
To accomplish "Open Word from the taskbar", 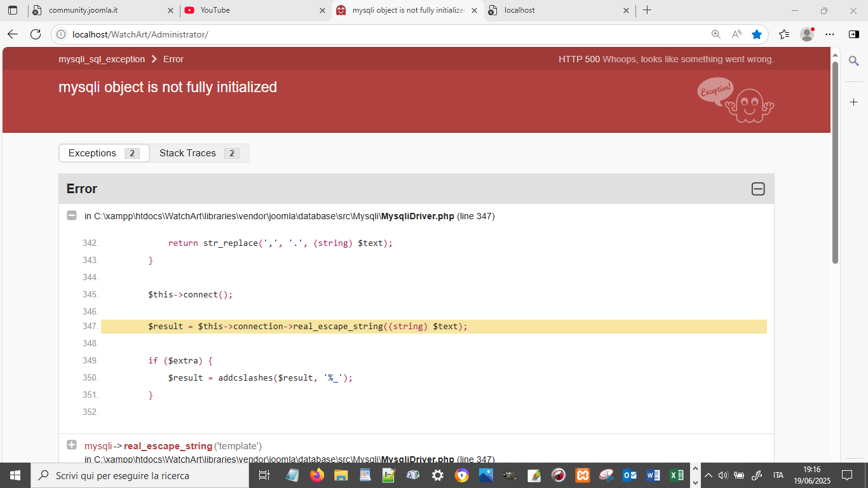I will click(653, 475).
